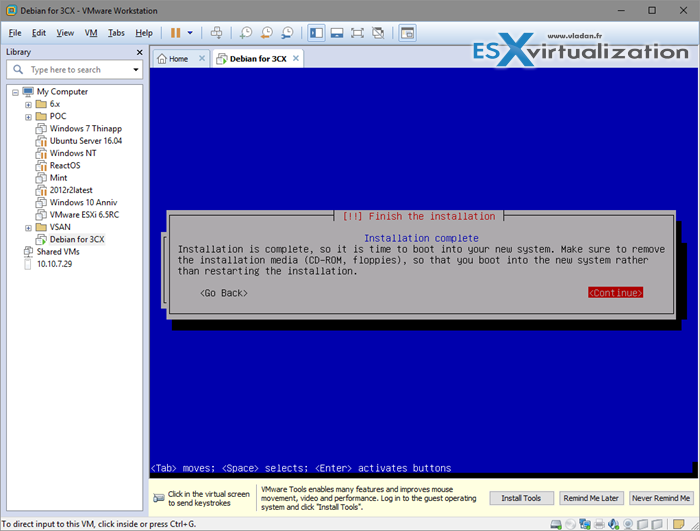Expand the 6.x folder
This screenshot has width=700, height=531.
pyautogui.click(x=28, y=105)
